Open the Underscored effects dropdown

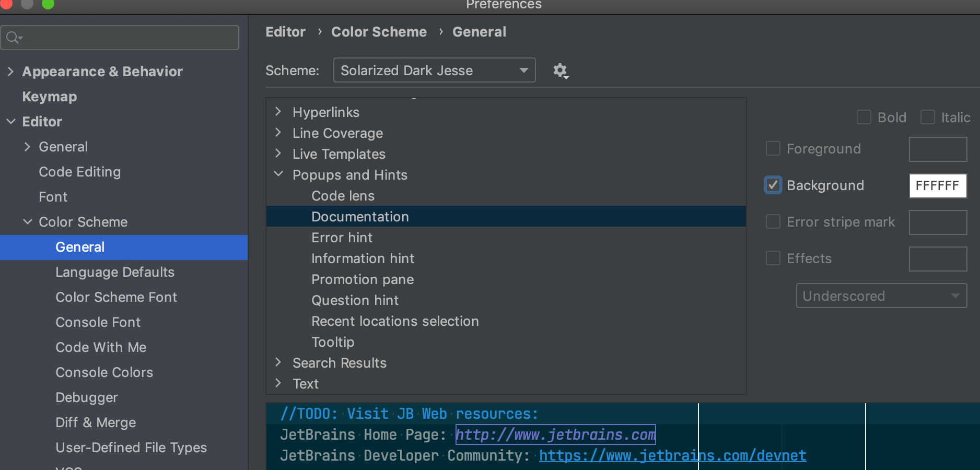tap(881, 296)
